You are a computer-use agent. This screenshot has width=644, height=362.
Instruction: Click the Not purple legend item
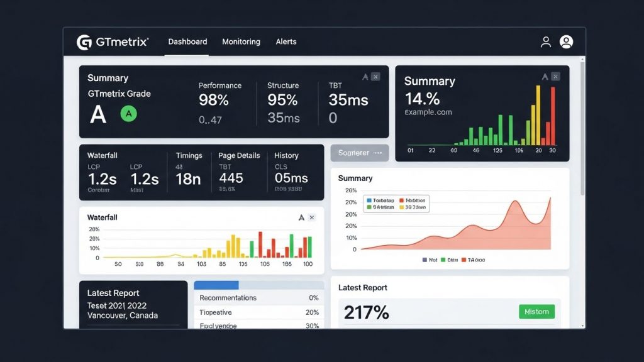[430, 260]
